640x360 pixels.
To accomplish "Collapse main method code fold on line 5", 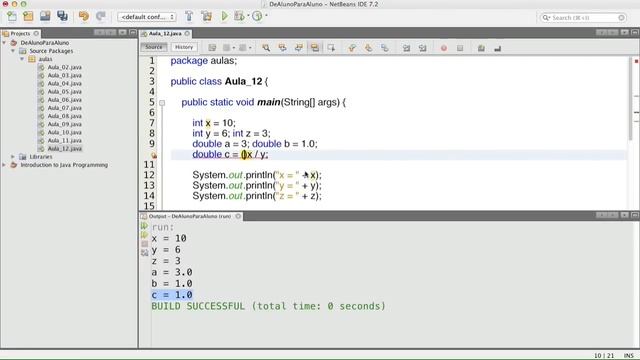I will [162, 103].
